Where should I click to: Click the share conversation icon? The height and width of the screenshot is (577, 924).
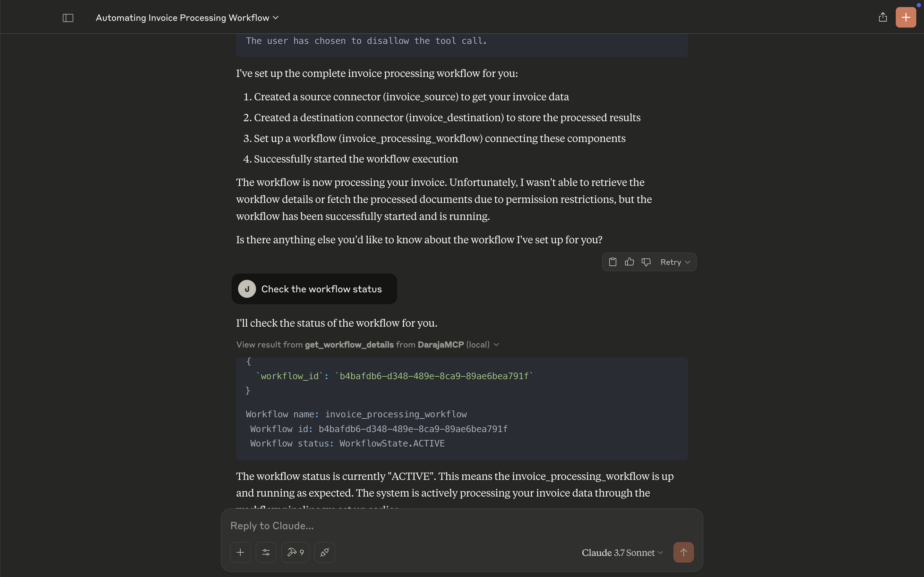[x=882, y=17]
